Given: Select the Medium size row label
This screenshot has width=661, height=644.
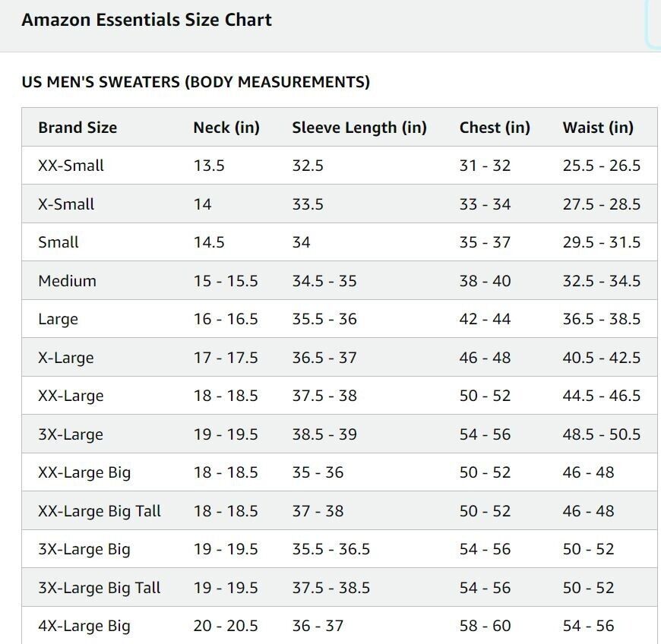Looking at the screenshot, I should pyautogui.click(x=68, y=281).
